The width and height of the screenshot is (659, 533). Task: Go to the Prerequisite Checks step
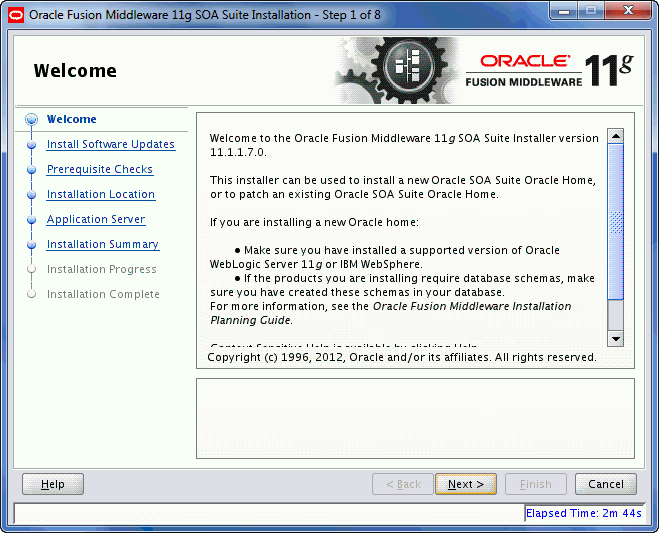pos(99,170)
